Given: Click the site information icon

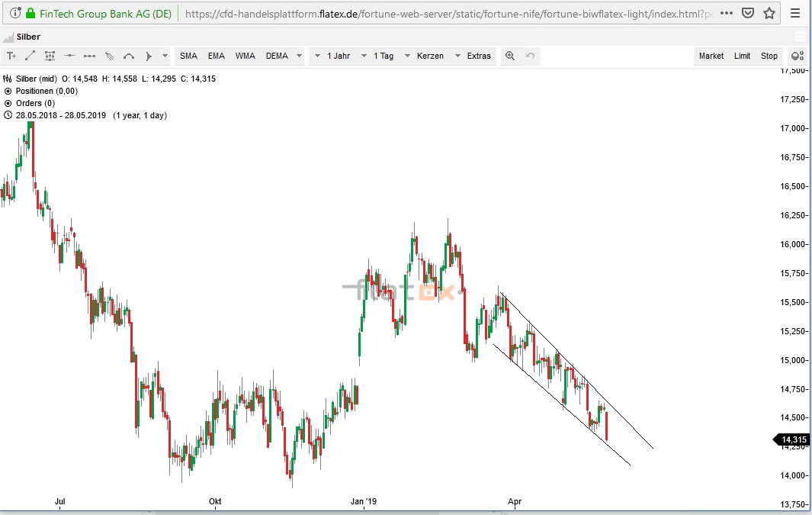Looking at the screenshot, I should [x=15, y=14].
